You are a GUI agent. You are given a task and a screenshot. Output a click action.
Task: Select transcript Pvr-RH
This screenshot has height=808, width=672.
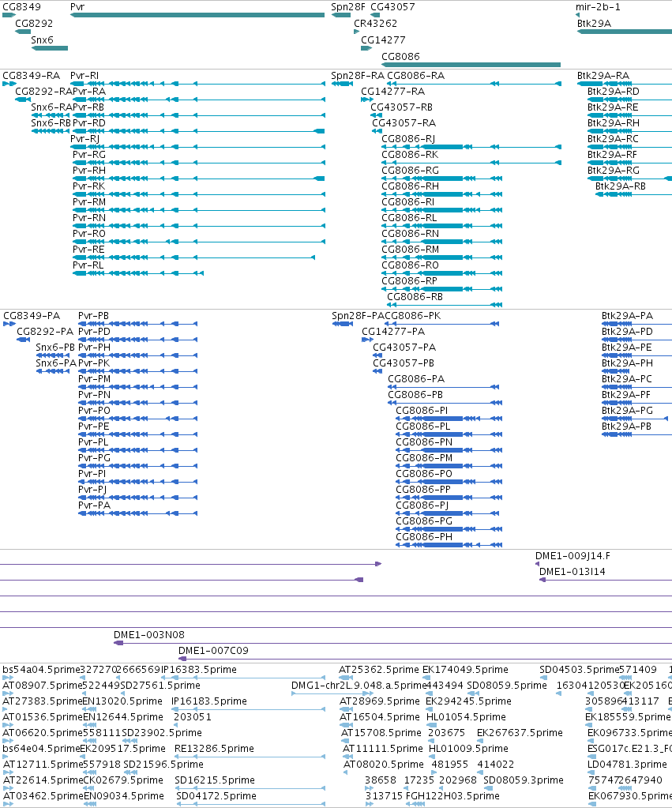coord(89,171)
